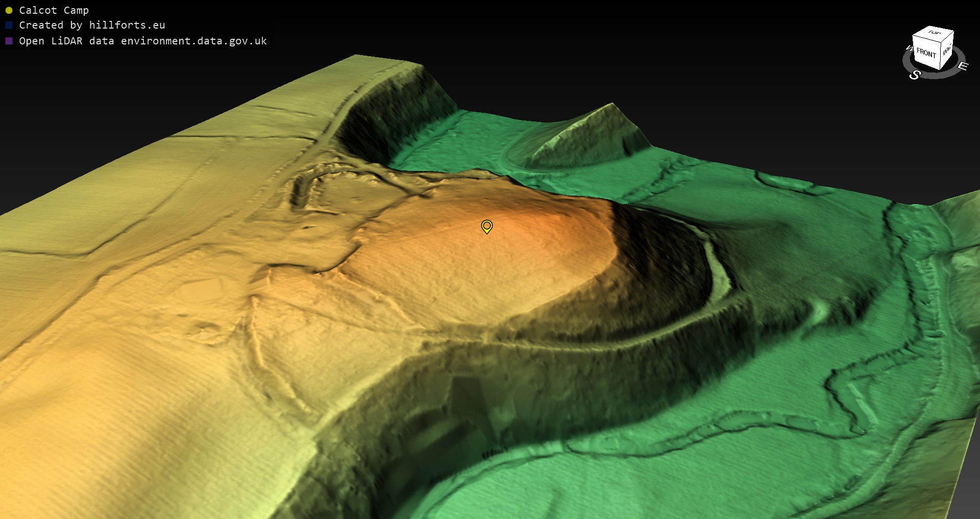
Task: Select the Calcot Camp title label
Action: click(x=54, y=10)
